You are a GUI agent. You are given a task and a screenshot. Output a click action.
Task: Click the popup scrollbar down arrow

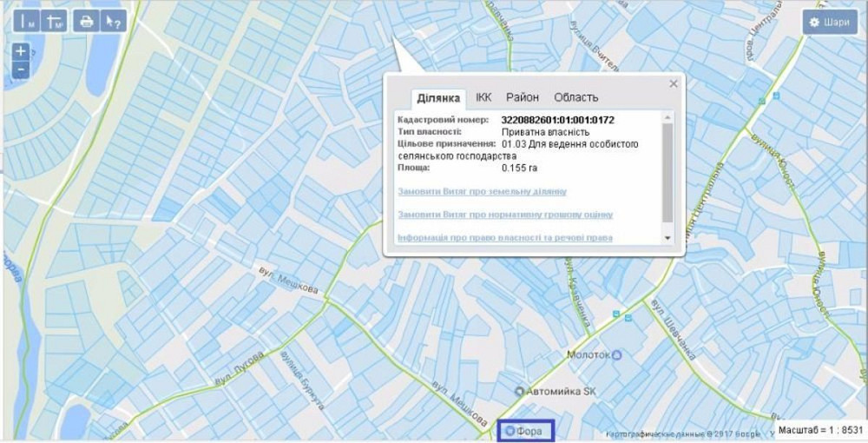click(x=667, y=237)
